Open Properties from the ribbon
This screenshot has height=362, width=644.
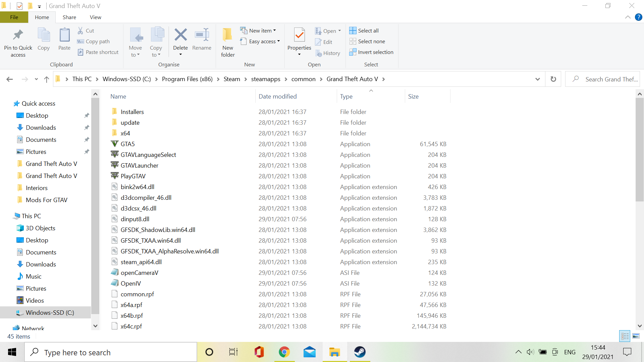(x=299, y=35)
